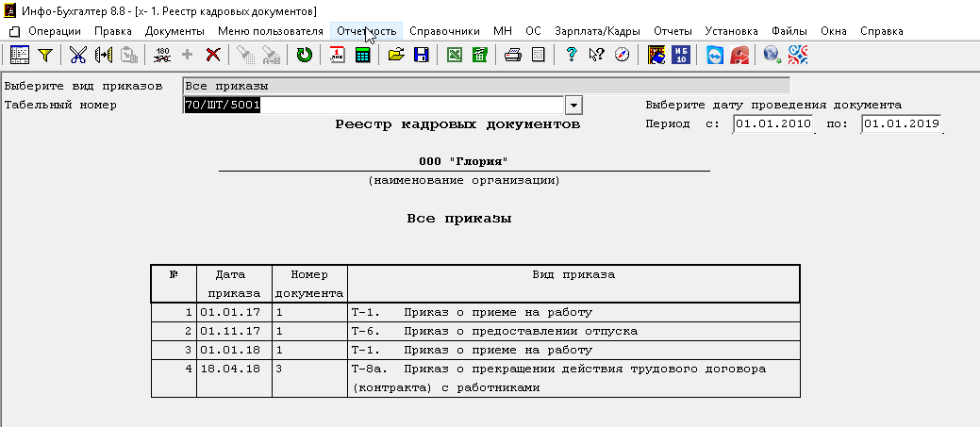This screenshot has height=427, width=980.
Task: Click the copy-between-panels arrow icon
Action: (x=103, y=55)
